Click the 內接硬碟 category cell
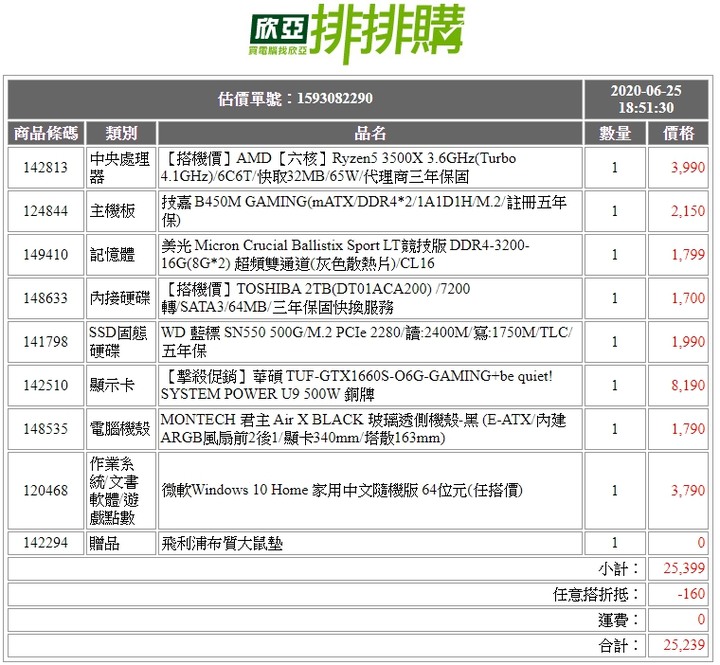This screenshot has height=665, width=720. point(121,298)
